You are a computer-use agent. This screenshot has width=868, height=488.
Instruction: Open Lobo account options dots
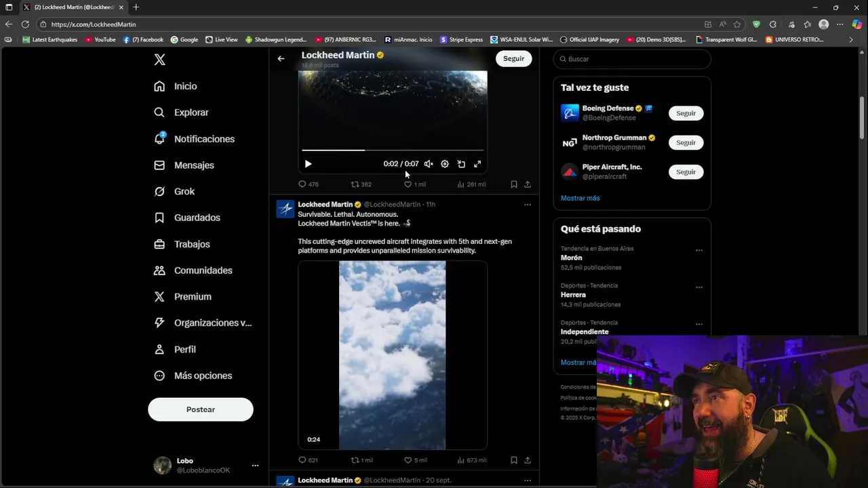pyautogui.click(x=255, y=466)
